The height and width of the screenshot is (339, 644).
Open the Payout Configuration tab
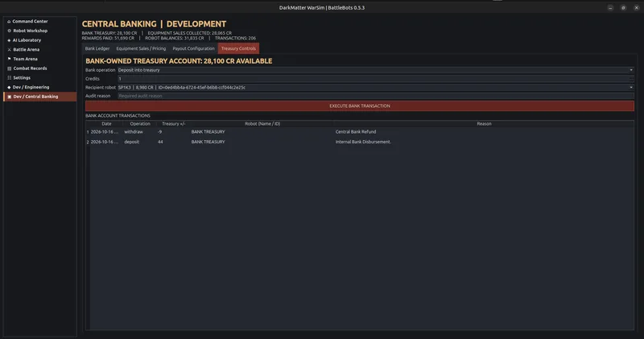(193, 48)
